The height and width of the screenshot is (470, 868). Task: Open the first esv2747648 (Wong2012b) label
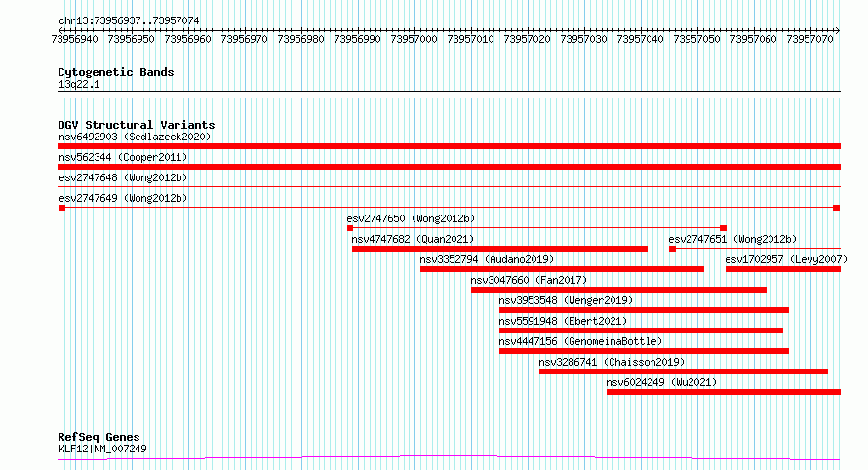click(123, 177)
